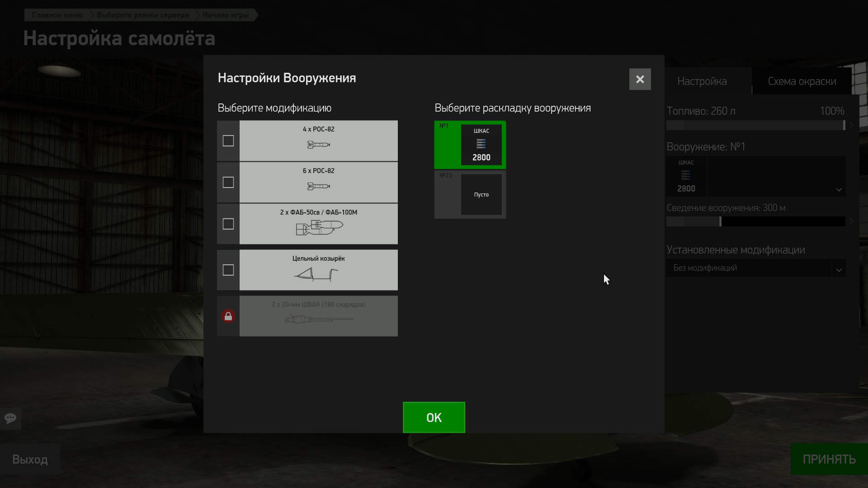The height and width of the screenshot is (488, 868).
Task: Switch to the Схема окраски tab
Action: [x=802, y=82]
